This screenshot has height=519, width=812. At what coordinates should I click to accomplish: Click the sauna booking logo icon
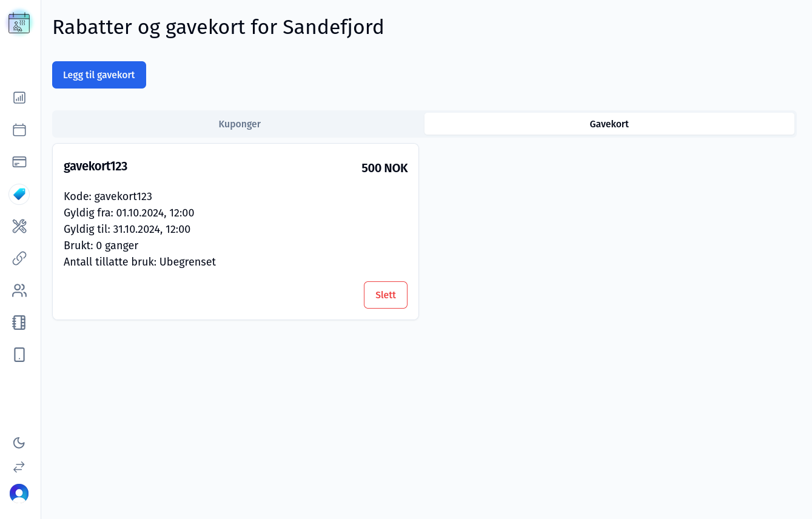(x=19, y=23)
